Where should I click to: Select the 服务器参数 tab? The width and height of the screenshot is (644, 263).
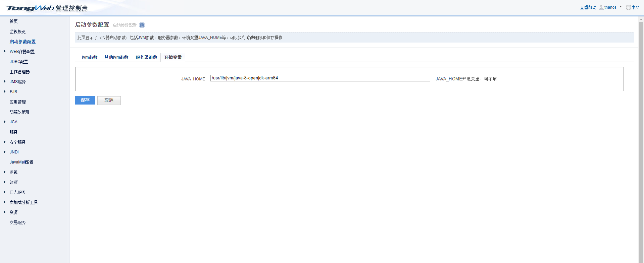146,58
